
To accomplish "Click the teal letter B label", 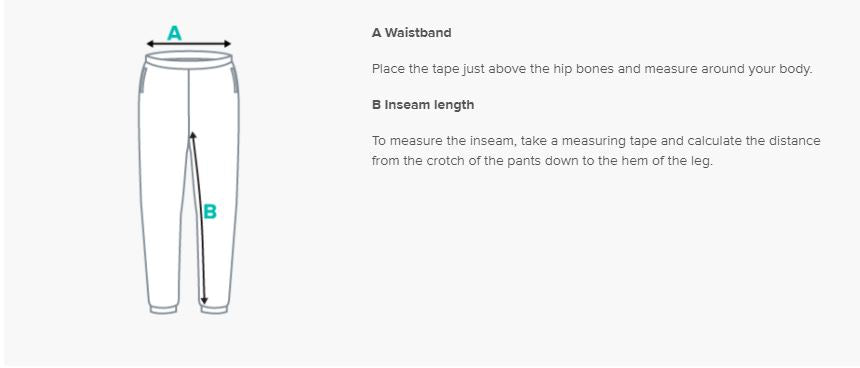I will 210,212.
